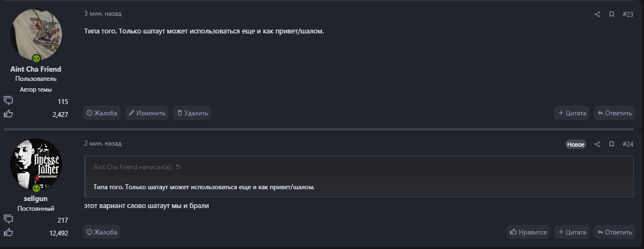Share post #23 using the share icon
The height and width of the screenshot is (249, 644).
click(597, 14)
